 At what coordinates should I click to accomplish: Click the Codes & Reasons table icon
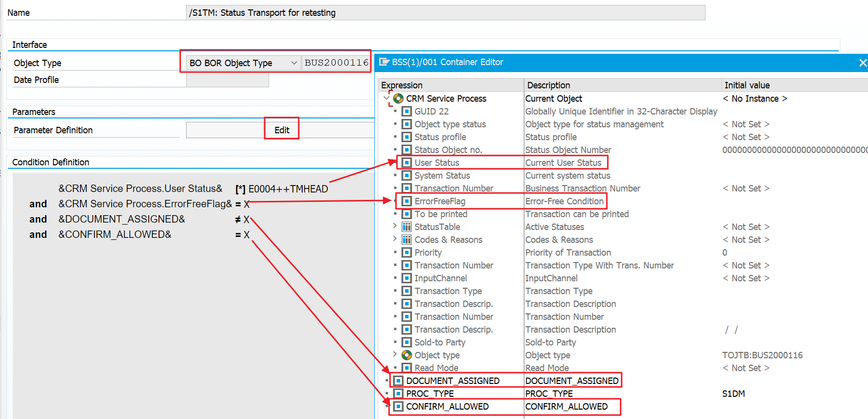(406, 240)
